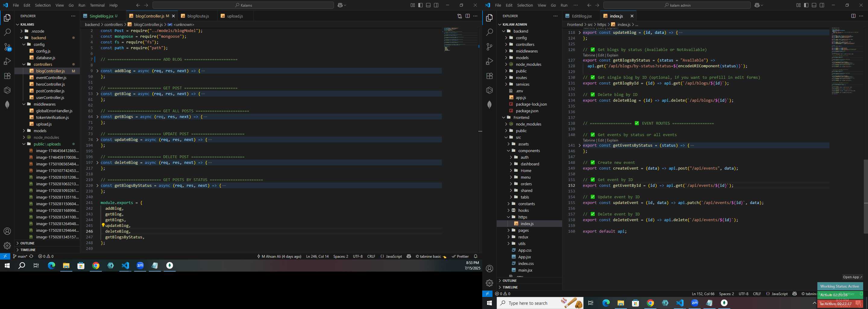
Task: Open Search view in kalam admin window
Action: [489, 32]
